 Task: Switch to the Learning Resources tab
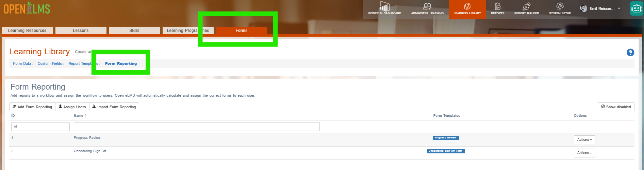tap(27, 31)
